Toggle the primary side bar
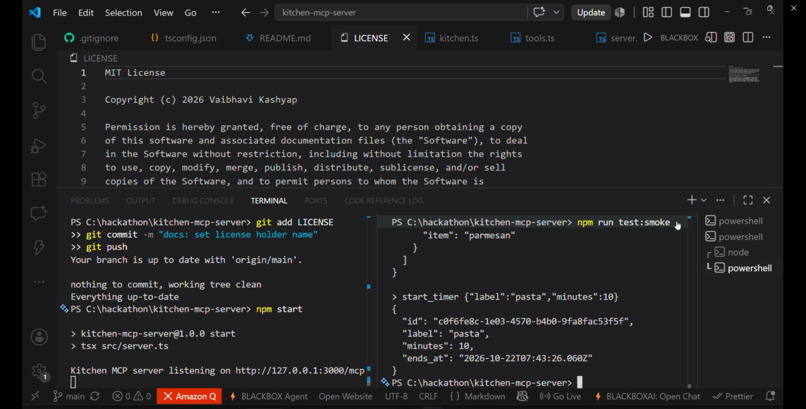 (x=667, y=12)
